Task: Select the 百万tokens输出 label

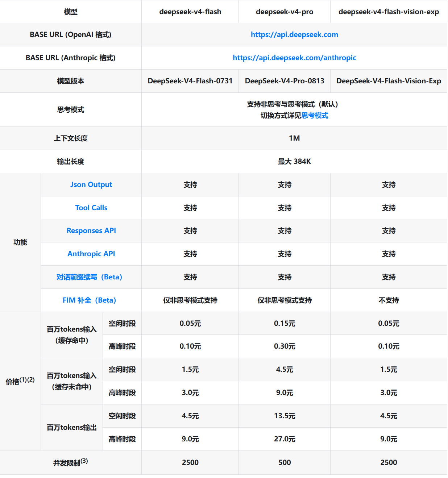Action: point(72,428)
